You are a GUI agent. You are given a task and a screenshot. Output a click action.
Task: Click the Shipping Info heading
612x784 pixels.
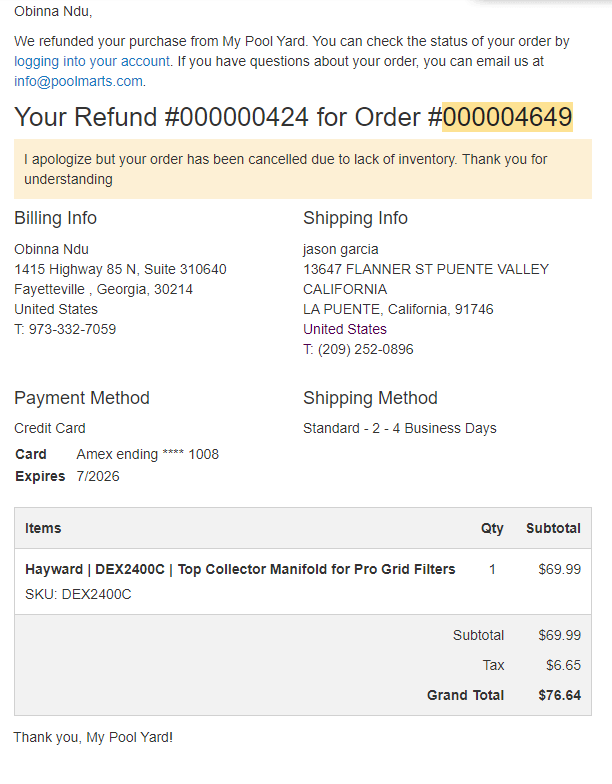pos(355,218)
